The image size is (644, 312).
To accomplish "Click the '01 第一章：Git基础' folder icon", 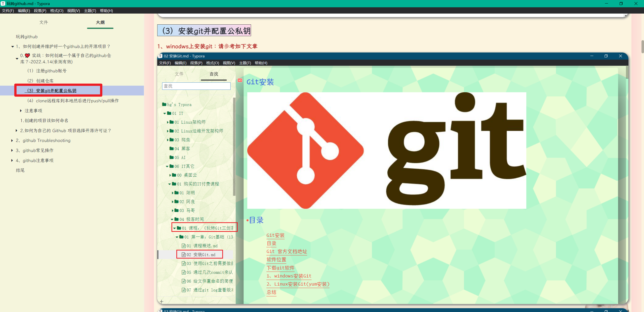I will pyautogui.click(x=181, y=237).
